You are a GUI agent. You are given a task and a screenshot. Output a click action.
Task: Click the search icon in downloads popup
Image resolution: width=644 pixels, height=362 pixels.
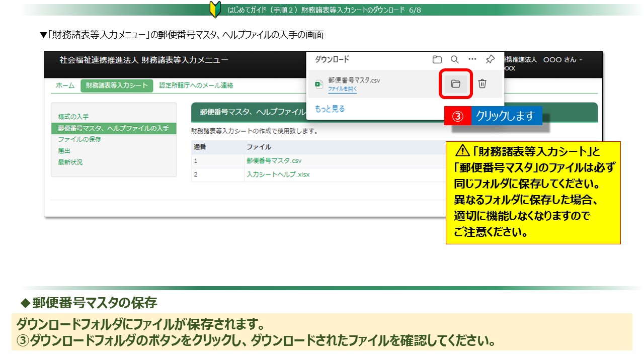coord(454,59)
